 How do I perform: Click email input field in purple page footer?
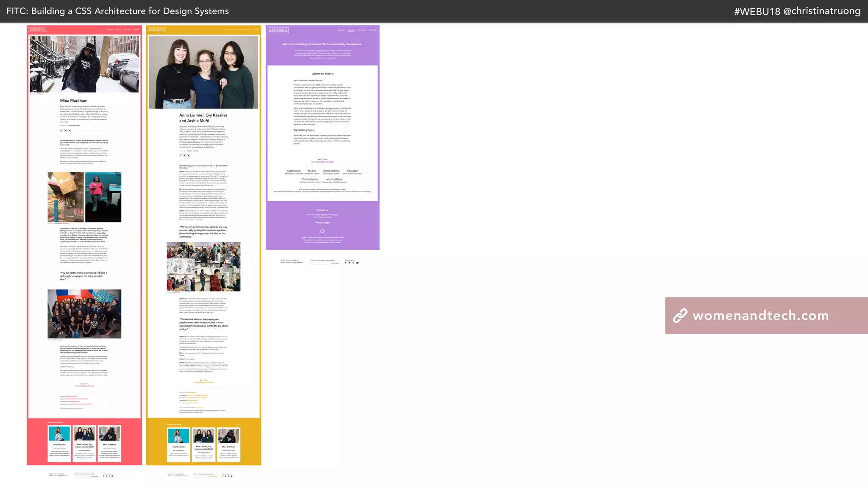point(320,263)
